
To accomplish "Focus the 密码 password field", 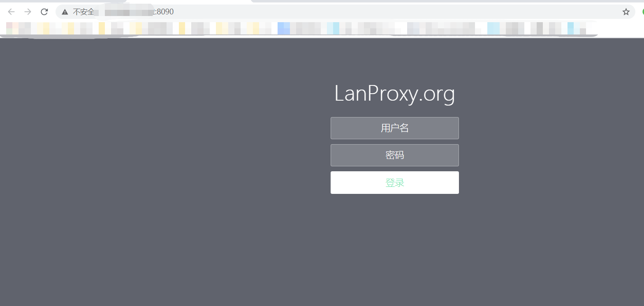I will (395, 155).
